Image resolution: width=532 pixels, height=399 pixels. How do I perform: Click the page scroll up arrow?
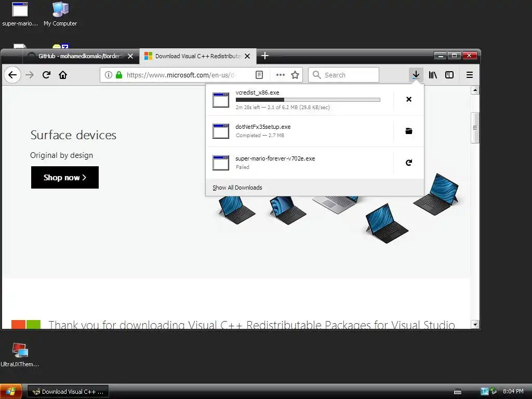click(475, 90)
